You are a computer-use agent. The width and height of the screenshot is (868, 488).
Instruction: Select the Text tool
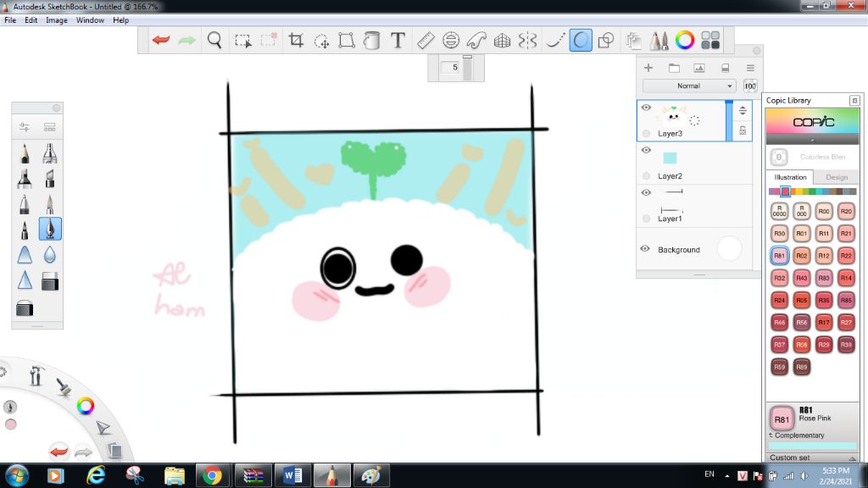(398, 40)
